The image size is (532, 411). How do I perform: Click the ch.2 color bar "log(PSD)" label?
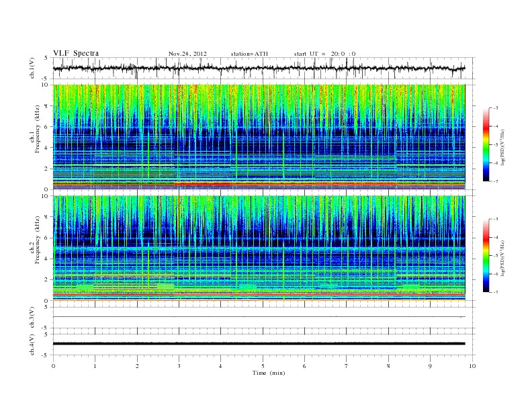[503, 258]
